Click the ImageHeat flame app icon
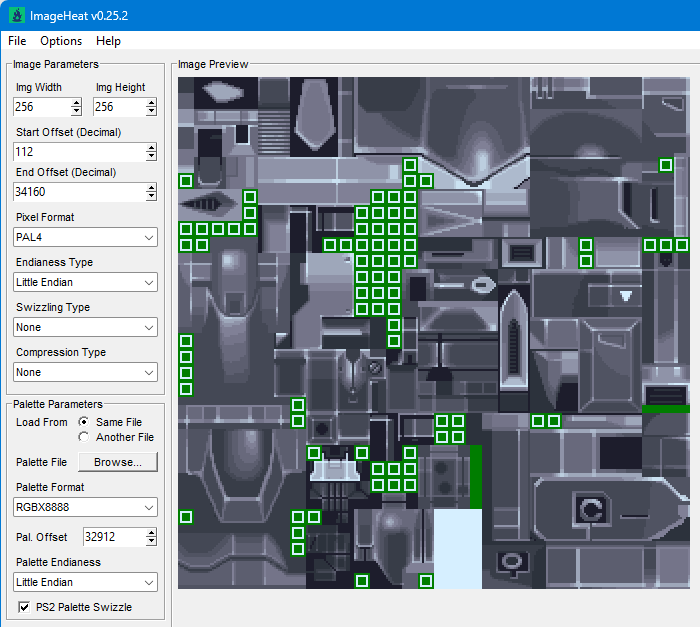Image resolution: width=700 pixels, height=627 pixels. 17,16
